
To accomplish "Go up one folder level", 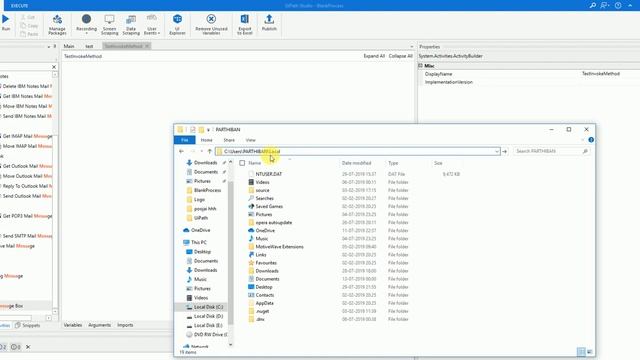I will (x=210, y=151).
